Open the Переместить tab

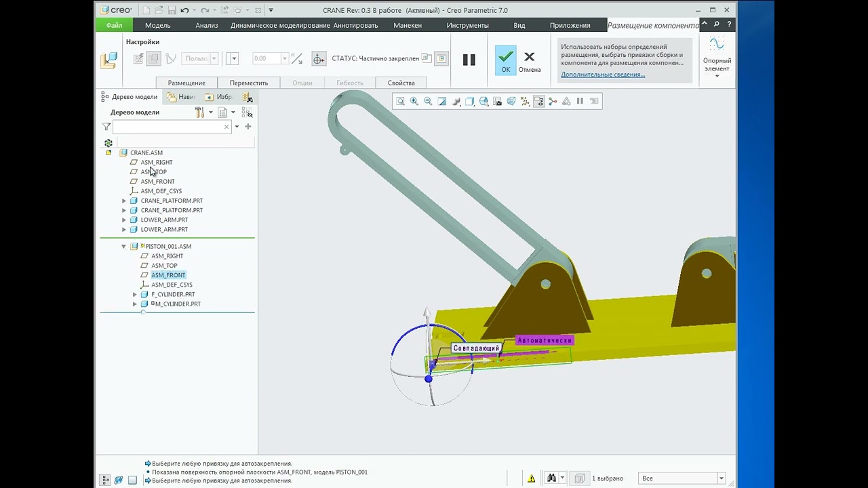249,83
